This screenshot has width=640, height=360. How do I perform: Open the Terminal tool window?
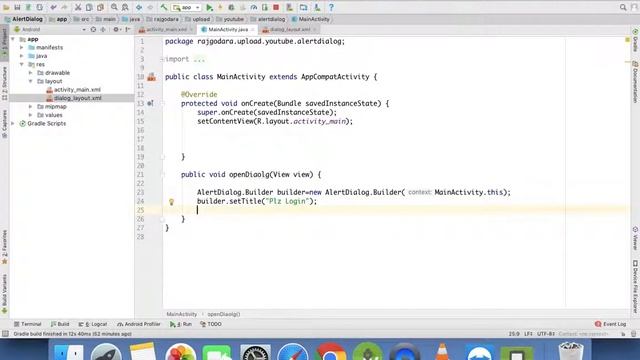click(x=27, y=324)
